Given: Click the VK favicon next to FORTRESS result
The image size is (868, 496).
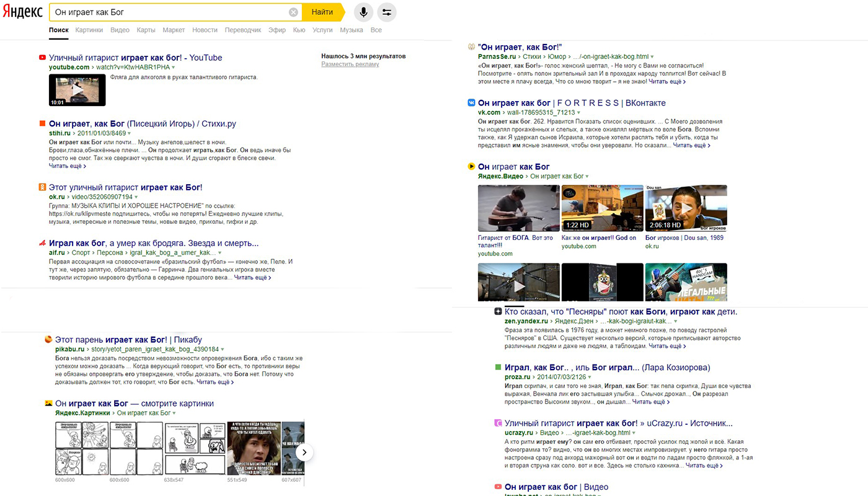Looking at the screenshot, I should click(471, 103).
